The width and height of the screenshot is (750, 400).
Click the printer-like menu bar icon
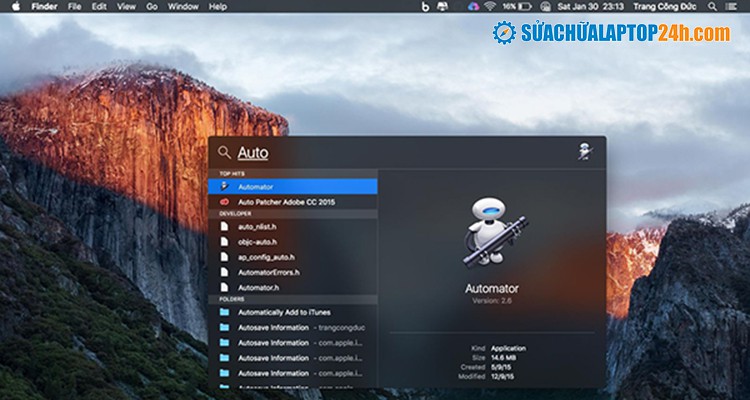coord(443,7)
